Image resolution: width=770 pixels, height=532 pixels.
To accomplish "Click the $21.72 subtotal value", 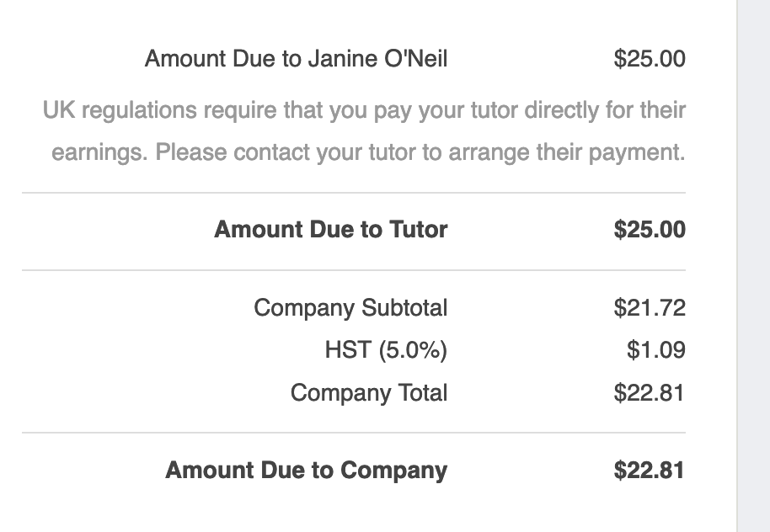I will 650,308.
